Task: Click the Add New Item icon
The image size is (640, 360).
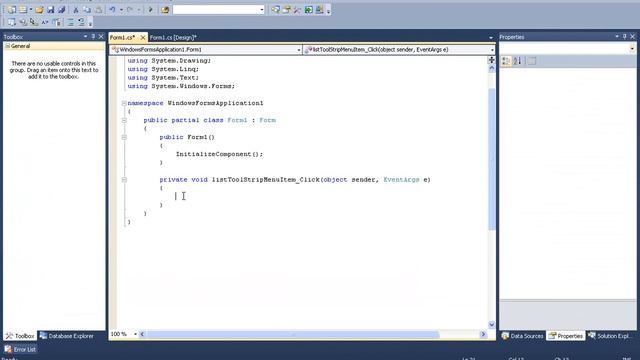Action: coord(23,9)
